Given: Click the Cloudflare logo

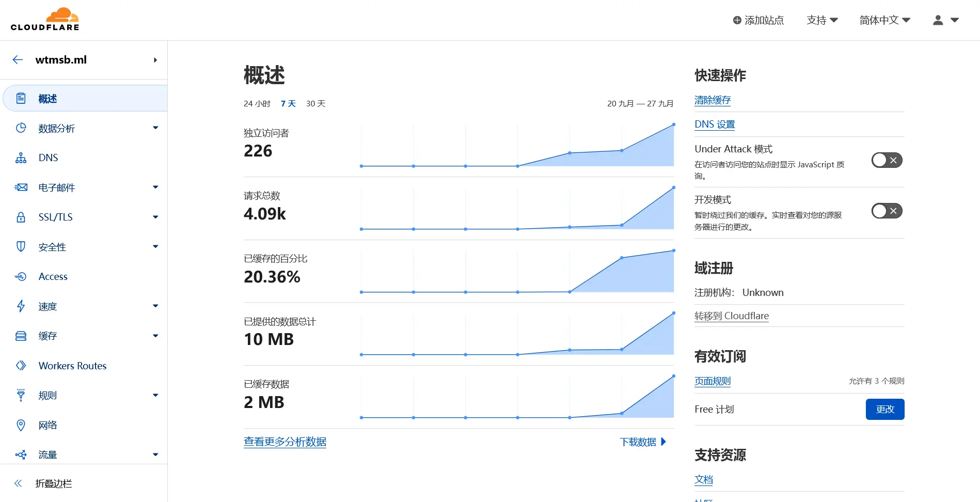Looking at the screenshot, I should [45, 20].
